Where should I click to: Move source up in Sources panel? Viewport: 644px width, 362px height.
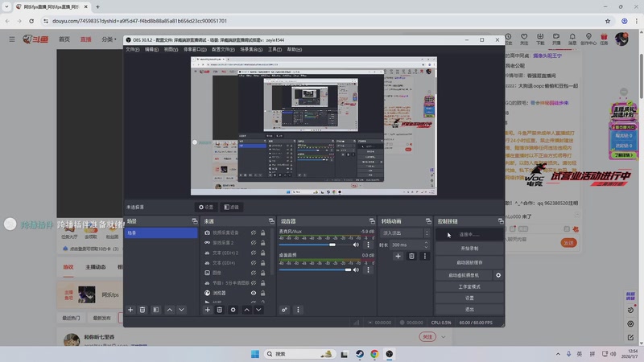pyautogui.click(x=246, y=310)
